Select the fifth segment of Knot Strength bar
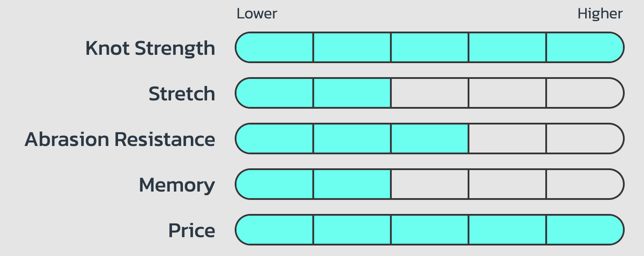This screenshot has width=644, height=256. coord(585,48)
